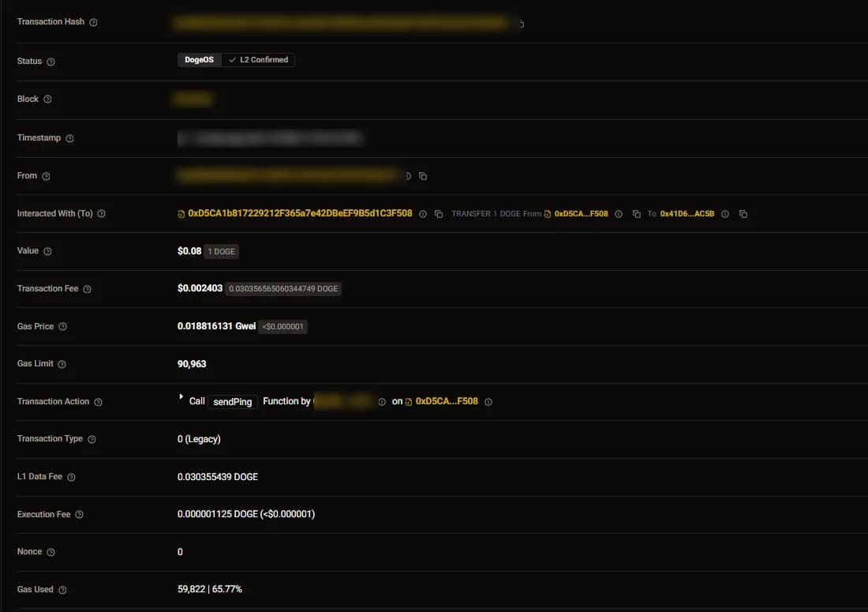Click help icon beside Transaction Type label
Image resolution: width=868 pixels, height=612 pixels.
tap(92, 439)
